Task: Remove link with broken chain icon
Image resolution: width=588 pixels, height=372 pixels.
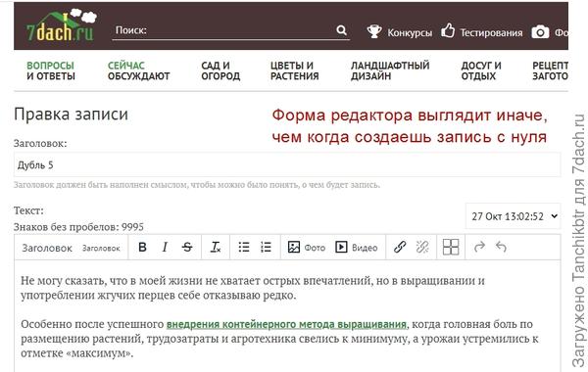Action: tap(422, 248)
